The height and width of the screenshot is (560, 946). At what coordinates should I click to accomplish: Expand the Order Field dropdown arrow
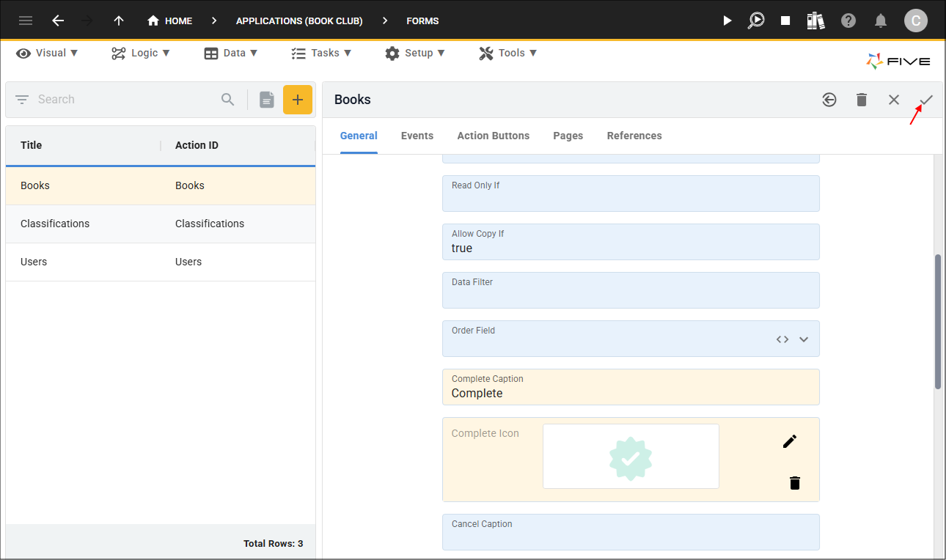pyautogui.click(x=804, y=339)
